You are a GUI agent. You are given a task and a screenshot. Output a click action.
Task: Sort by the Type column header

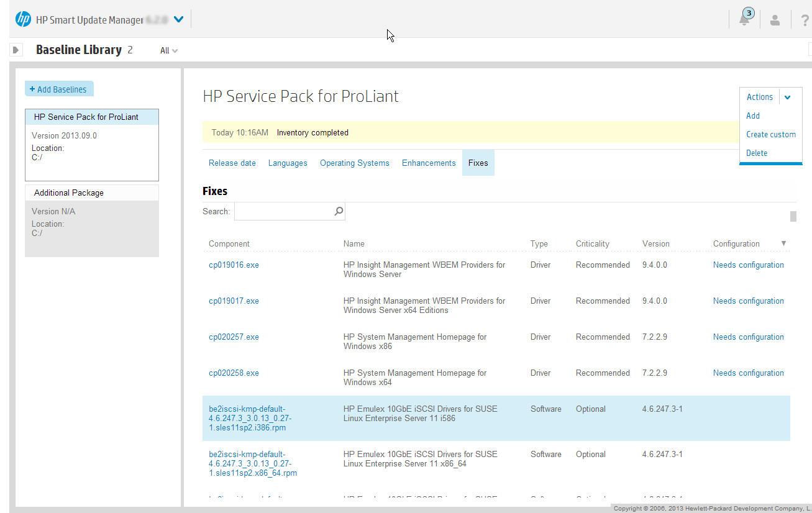point(539,243)
